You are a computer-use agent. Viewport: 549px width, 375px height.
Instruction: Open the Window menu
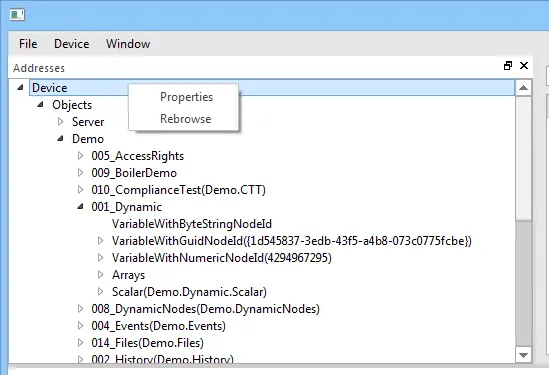(128, 44)
